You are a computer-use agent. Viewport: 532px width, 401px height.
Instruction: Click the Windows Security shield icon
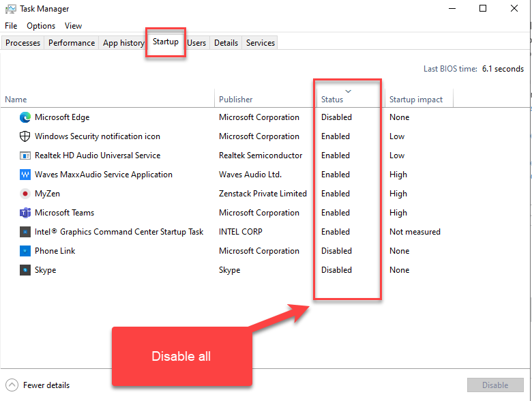tap(25, 136)
